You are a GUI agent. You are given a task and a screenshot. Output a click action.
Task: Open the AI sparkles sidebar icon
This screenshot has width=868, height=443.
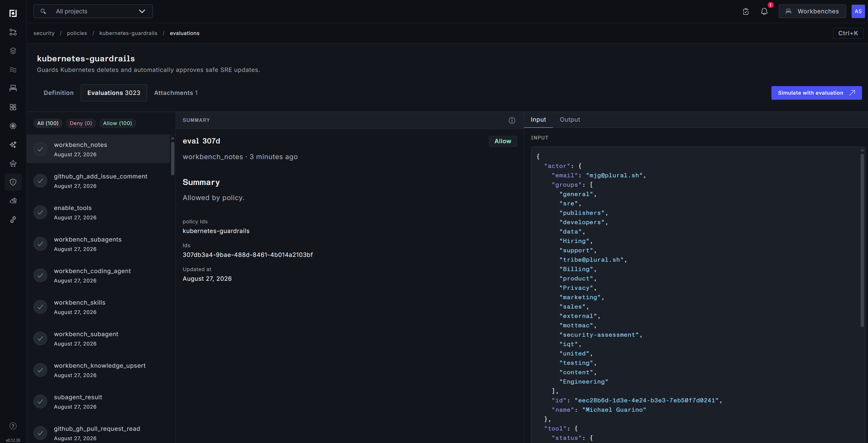[x=13, y=145]
